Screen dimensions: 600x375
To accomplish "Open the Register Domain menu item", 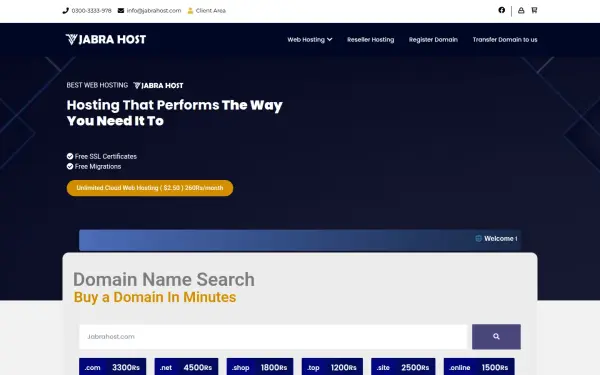I will click(x=433, y=39).
